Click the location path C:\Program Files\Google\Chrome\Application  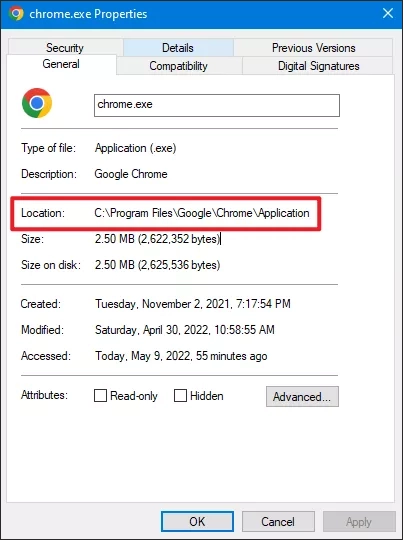pos(202,213)
